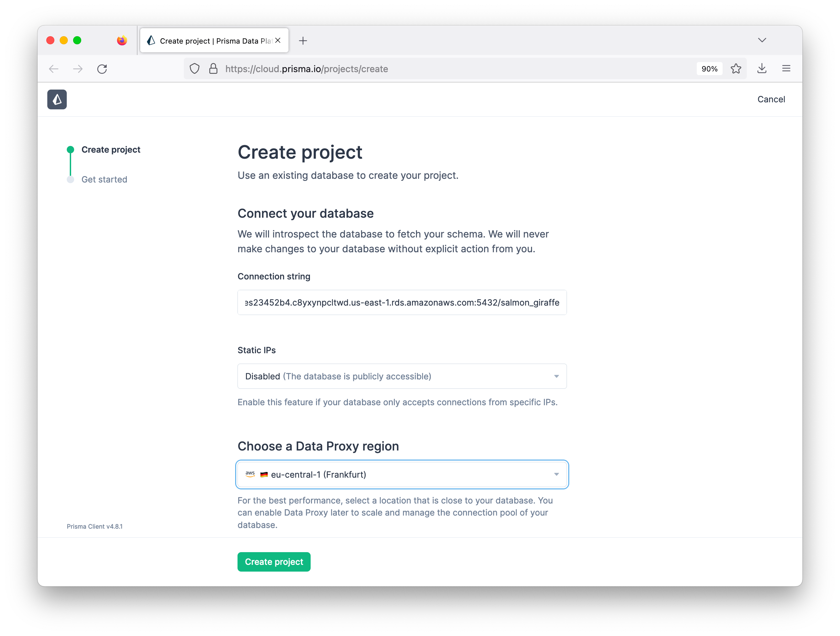This screenshot has height=636, width=840.
Task: Click inside the Connection string field
Action: pos(402,302)
